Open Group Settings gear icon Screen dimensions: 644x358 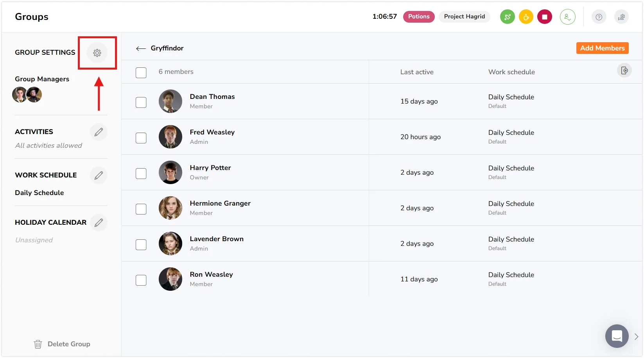click(97, 53)
